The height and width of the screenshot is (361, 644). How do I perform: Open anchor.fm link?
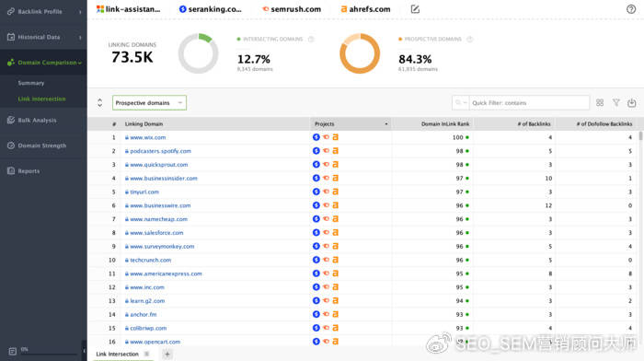point(143,314)
